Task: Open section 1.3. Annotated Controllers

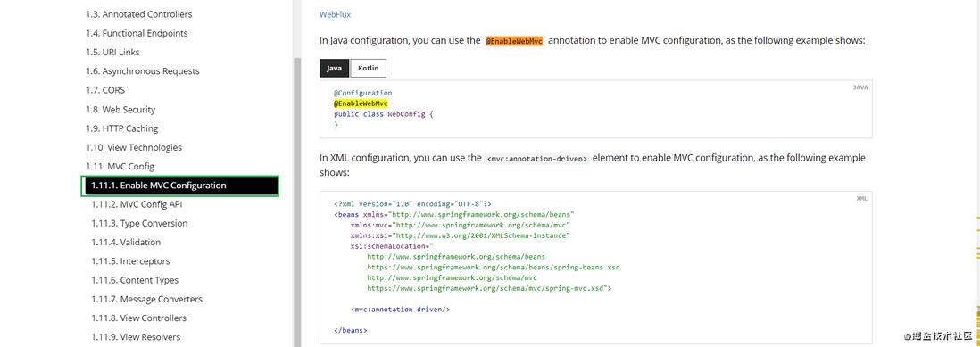Action: pyautogui.click(x=138, y=14)
